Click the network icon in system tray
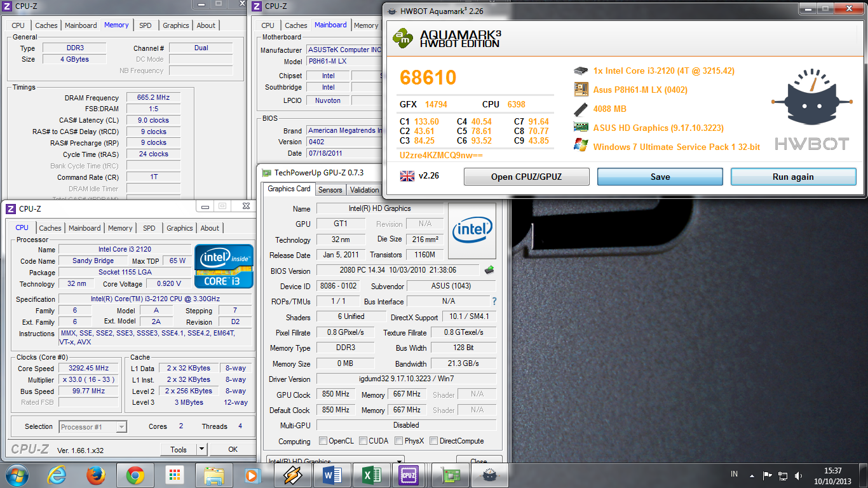The height and width of the screenshot is (488, 868). 782,475
